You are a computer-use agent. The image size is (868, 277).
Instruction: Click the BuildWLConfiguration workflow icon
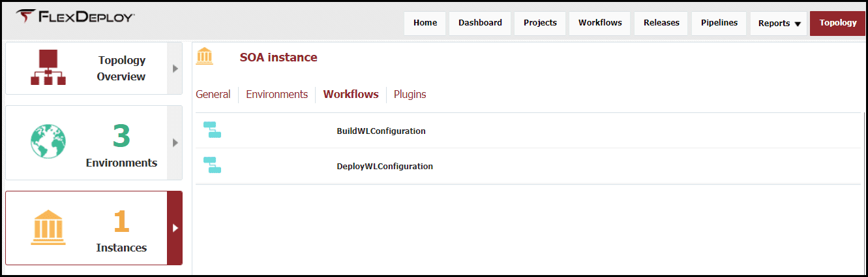213,130
